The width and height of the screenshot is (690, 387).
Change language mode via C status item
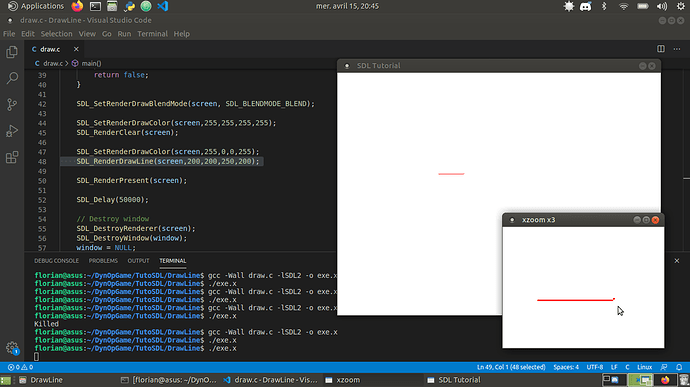pos(627,367)
